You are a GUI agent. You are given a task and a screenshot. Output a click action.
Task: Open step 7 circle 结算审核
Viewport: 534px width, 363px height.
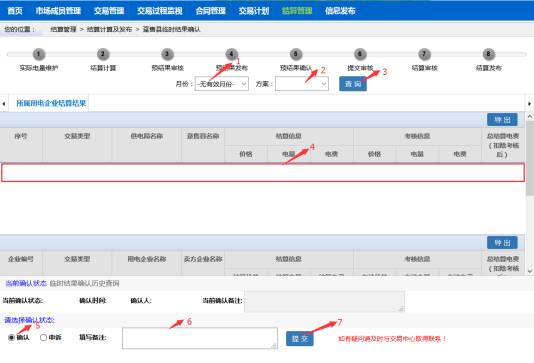(424, 54)
